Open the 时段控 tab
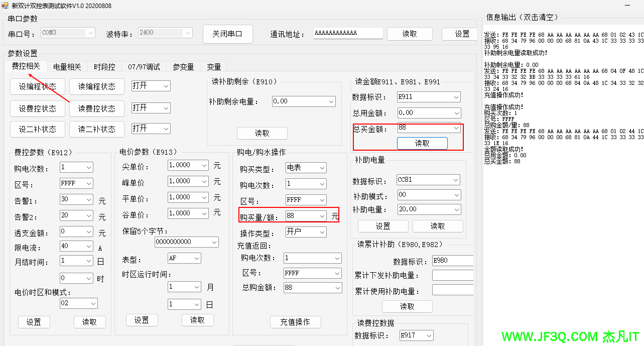Image resolution: width=644 pixels, height=346 pixels. pos(104,67)
